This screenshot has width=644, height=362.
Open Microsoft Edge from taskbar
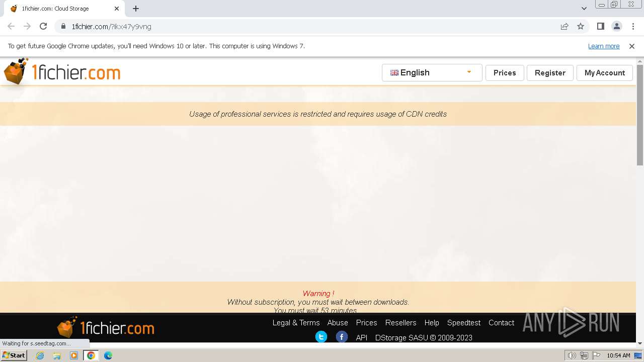point(108,355)
